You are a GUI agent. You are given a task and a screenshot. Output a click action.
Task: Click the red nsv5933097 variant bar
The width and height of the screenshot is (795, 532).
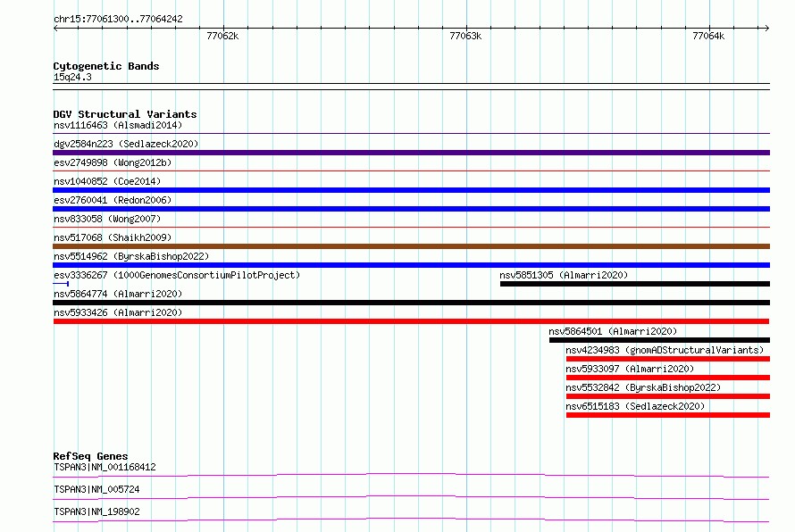[x=668, y=378]
